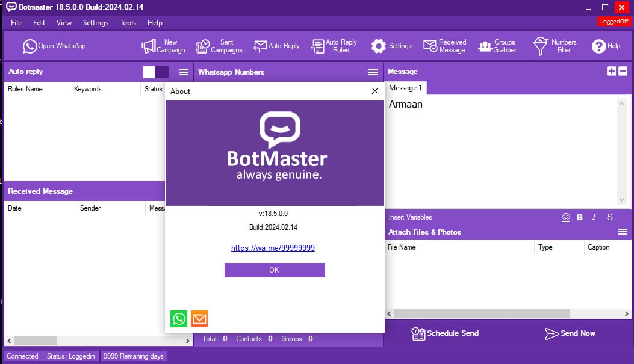Click message box scroll up arrow

[621, 103]
